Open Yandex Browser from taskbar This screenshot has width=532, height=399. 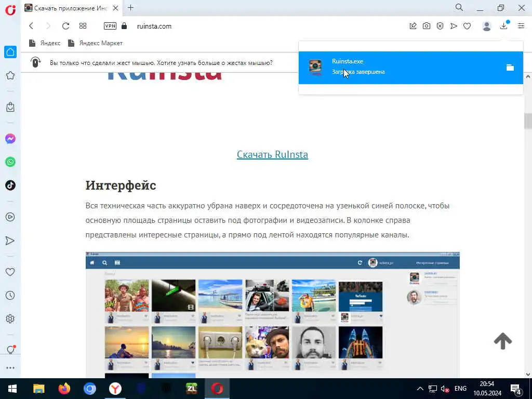115,389
